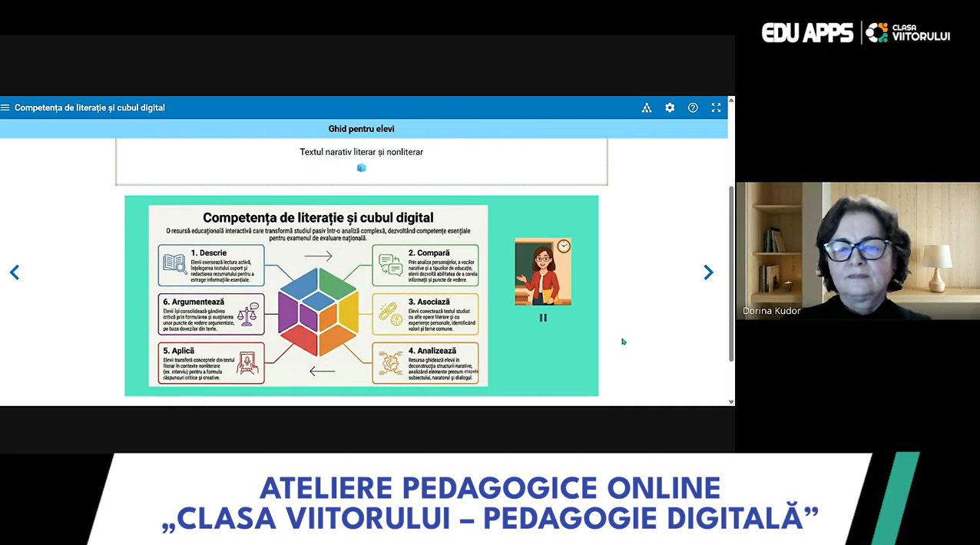This screenshot has width=980, height=545.
Task: Pause the teacher narration
Action: (x=543, y=318)
